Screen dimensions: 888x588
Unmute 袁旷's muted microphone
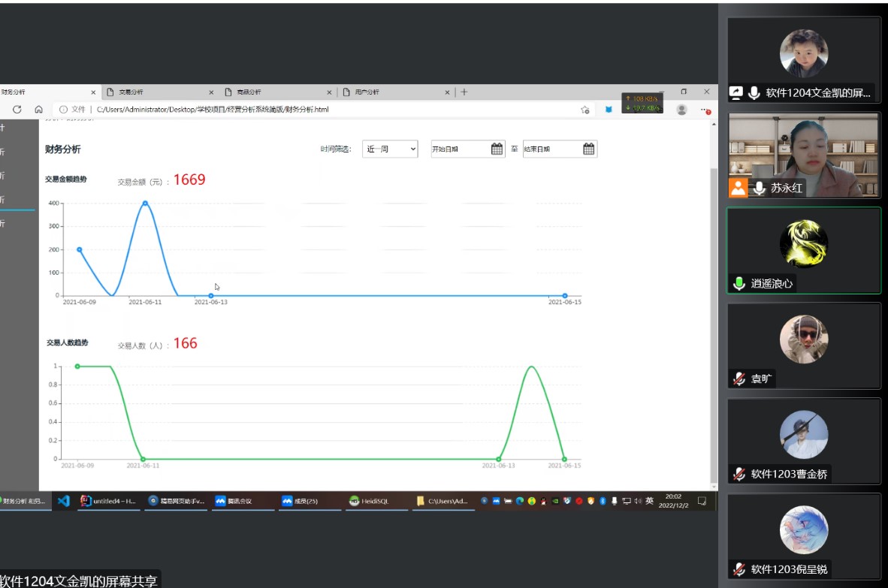[739, 379]
